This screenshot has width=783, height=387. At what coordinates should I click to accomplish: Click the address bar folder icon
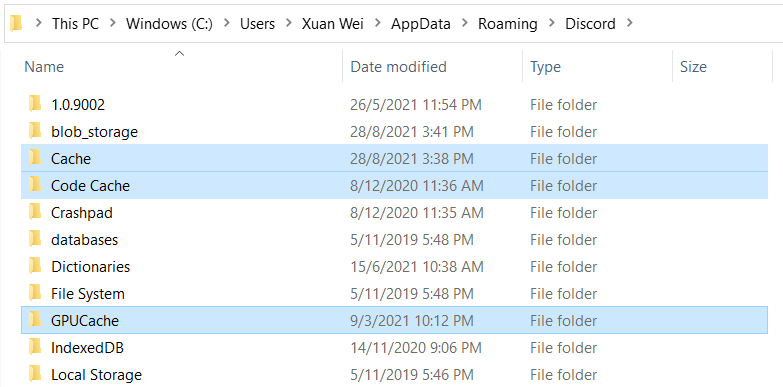16,23
